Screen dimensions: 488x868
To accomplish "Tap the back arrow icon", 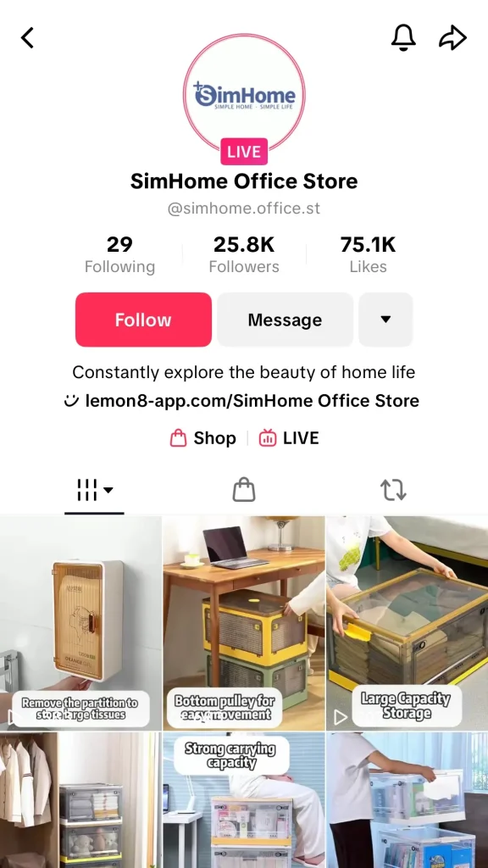I will [27, 38].
